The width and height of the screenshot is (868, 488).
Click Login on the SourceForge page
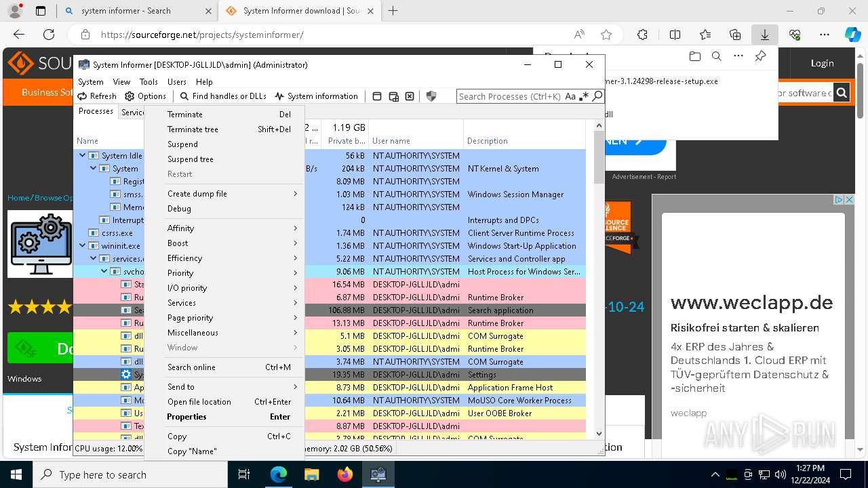tap(822, 63)
